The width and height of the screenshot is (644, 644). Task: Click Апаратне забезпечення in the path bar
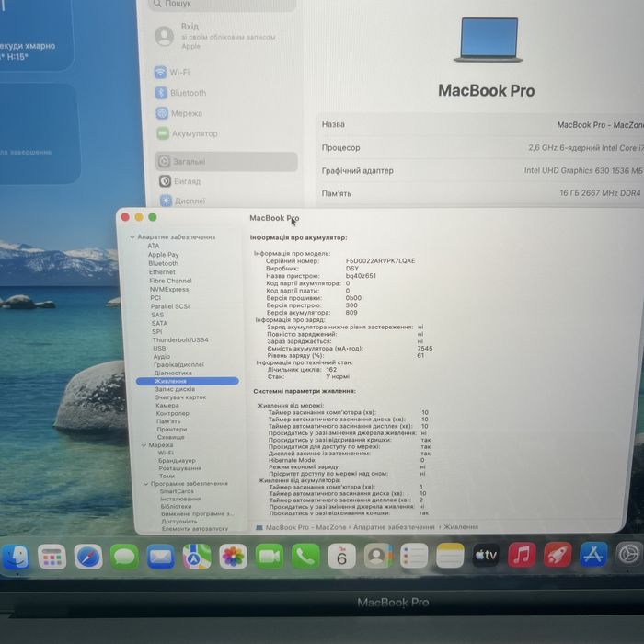click(394, 527)
